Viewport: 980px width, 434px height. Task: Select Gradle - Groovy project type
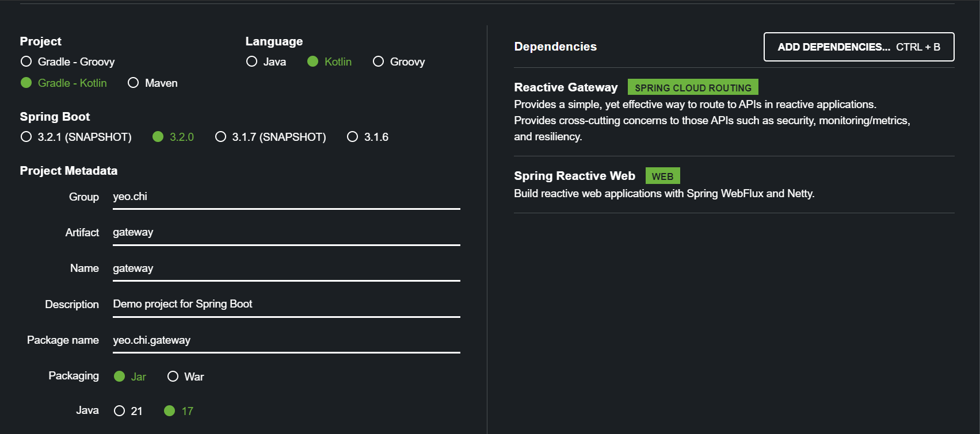pyautogui.click(x=67, y=62)
